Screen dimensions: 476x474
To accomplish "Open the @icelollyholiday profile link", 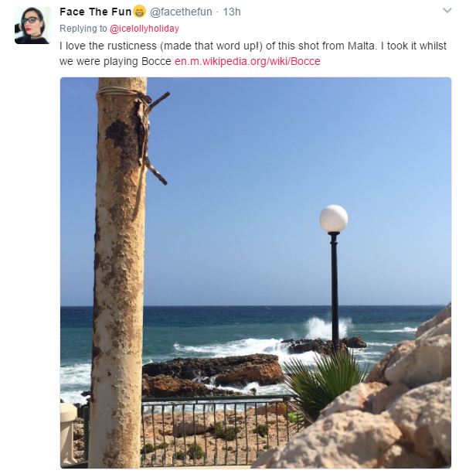I will 144,29.
